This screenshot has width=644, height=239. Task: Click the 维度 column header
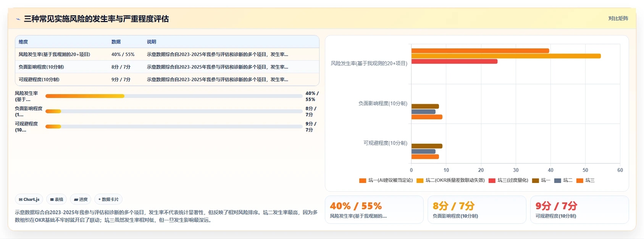click(x=23, y=42)
